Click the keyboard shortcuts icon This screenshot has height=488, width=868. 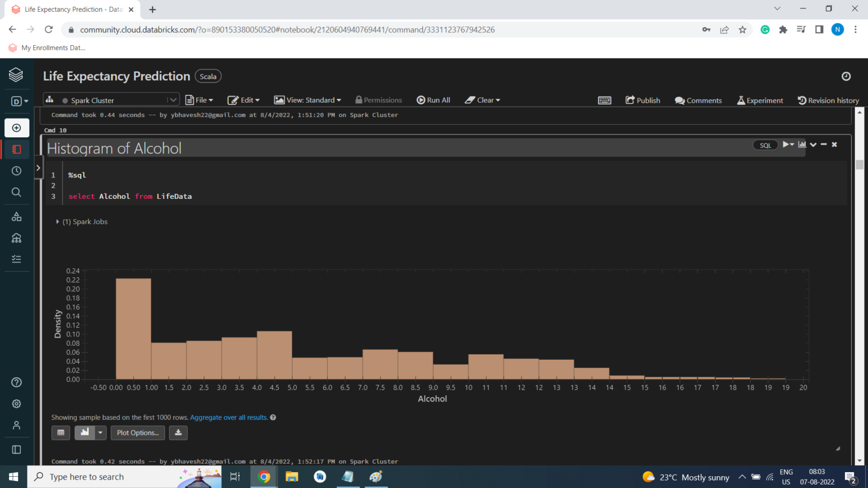(x=604, y=100)
